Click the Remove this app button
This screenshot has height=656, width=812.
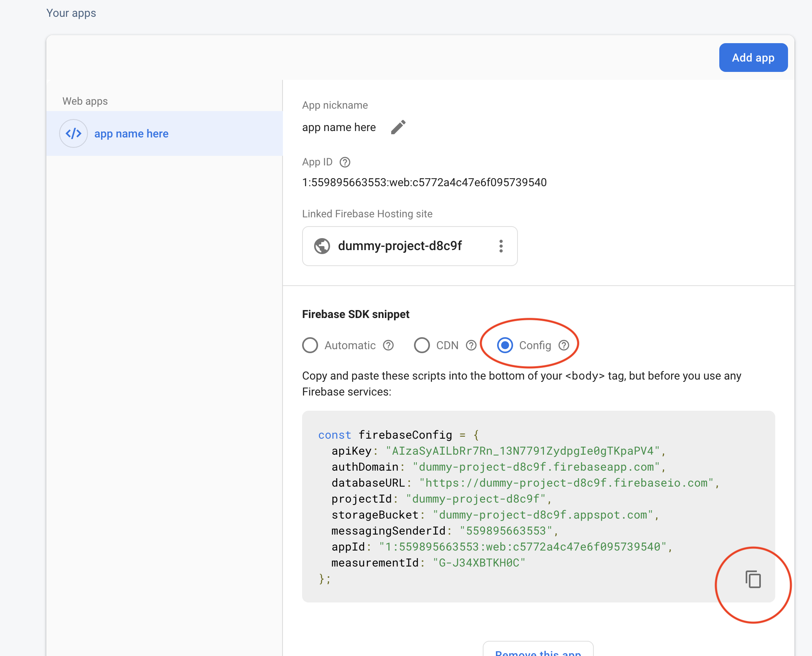pos(538,651)
